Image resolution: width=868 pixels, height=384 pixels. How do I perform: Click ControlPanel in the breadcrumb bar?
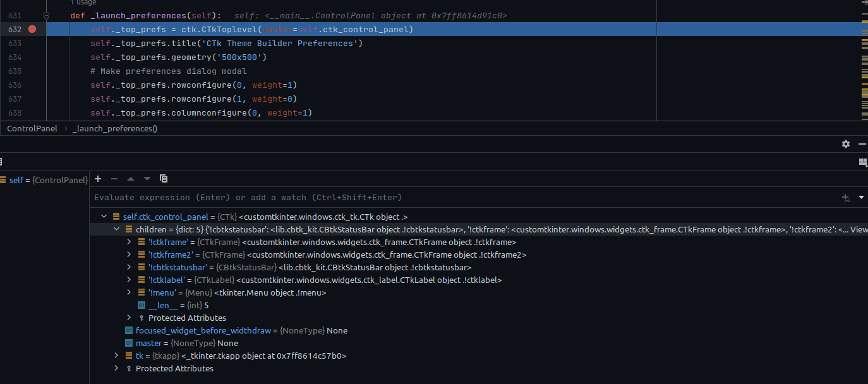(32, 128)
